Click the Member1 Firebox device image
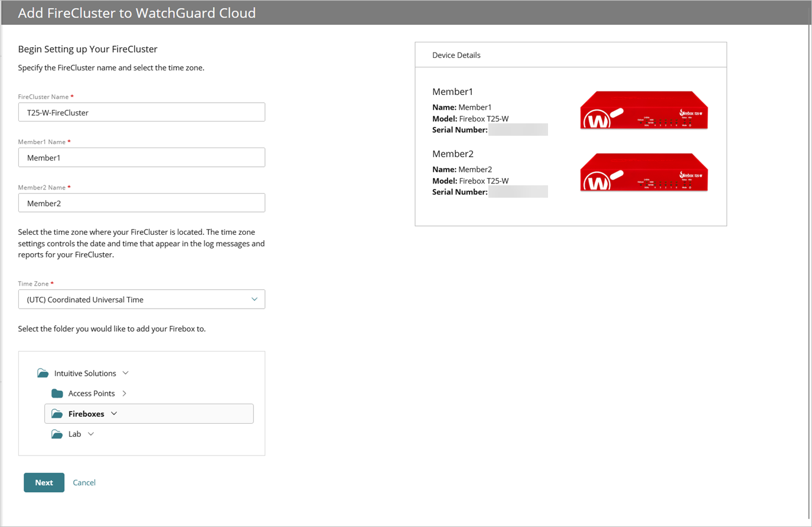 pyautogui.click(x=643, y=110)
